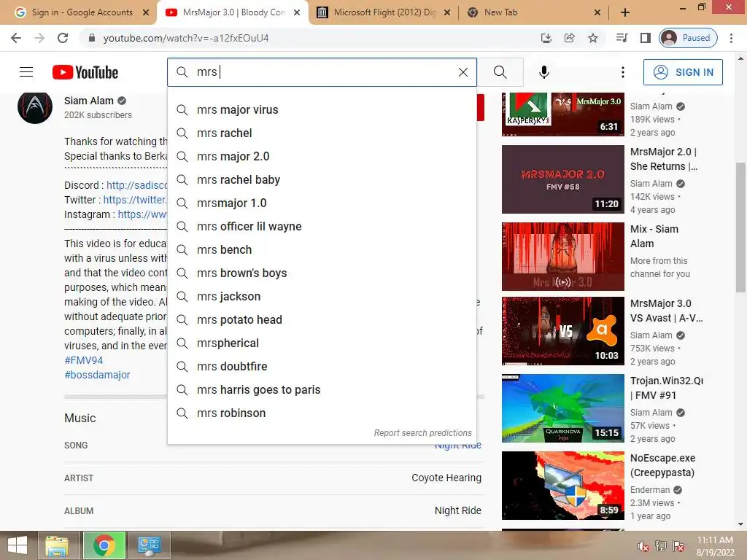Open the Siam Alam channel name link
This screenshot has width=747, height=560.
tap(89, 101)
